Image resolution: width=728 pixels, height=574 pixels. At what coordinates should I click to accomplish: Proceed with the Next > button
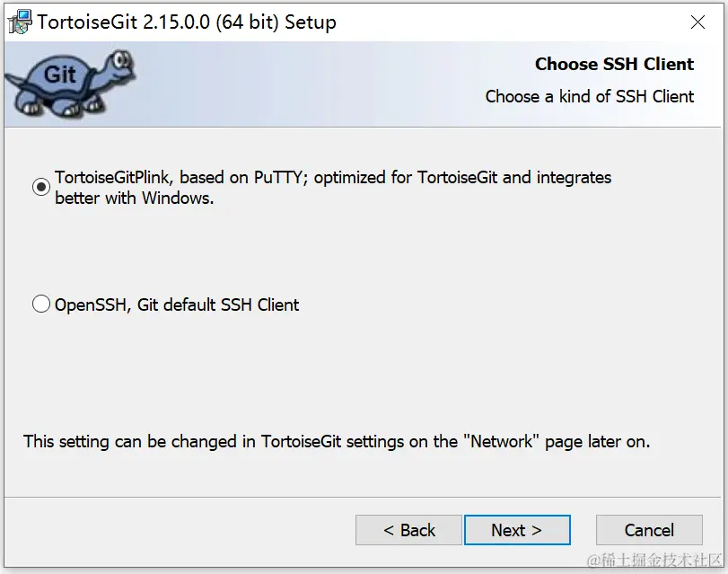516,530
